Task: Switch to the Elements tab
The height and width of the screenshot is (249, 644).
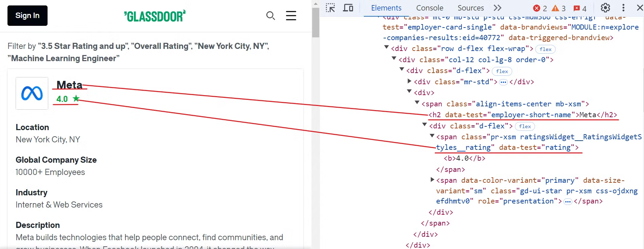Action: [386, 8]
